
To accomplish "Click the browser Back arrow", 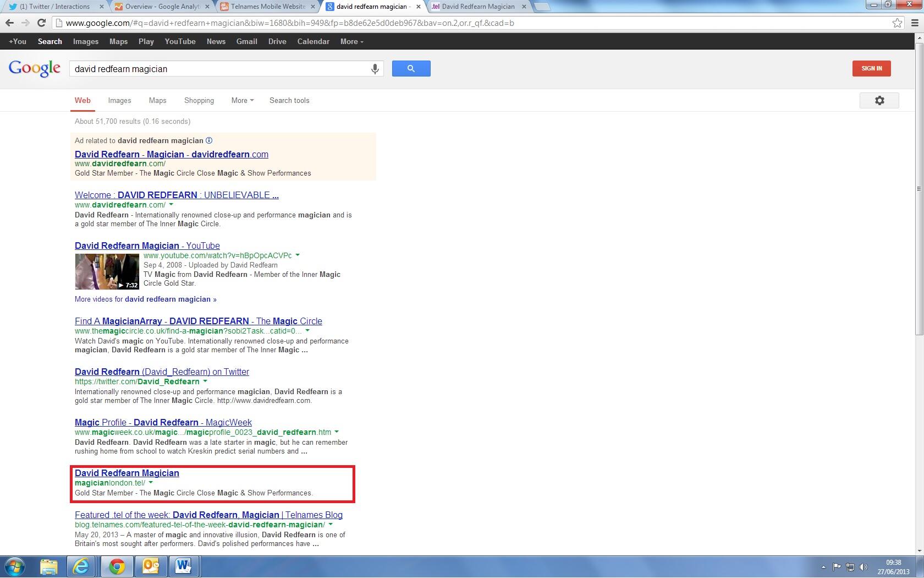I will [x=9, y=23].
